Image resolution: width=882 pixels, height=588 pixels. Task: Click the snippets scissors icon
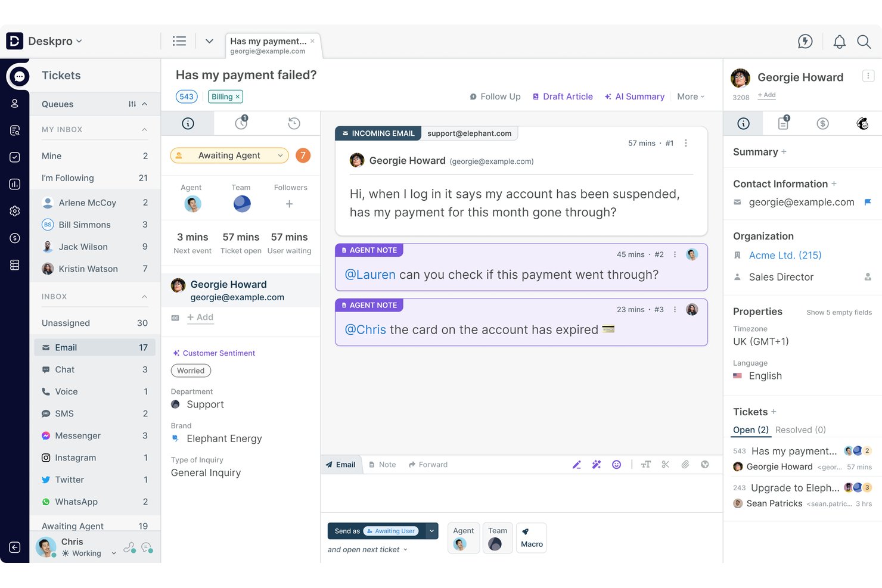[x=666, y=465]
